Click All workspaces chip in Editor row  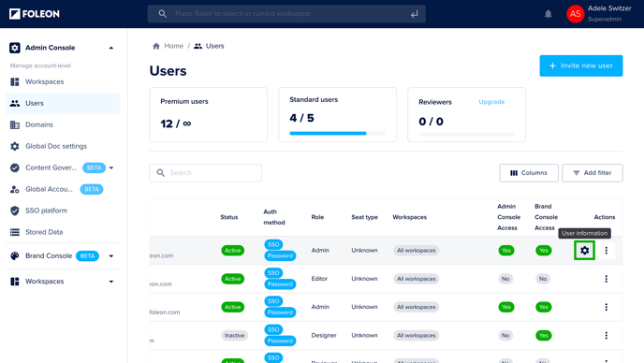click(416, 279)
